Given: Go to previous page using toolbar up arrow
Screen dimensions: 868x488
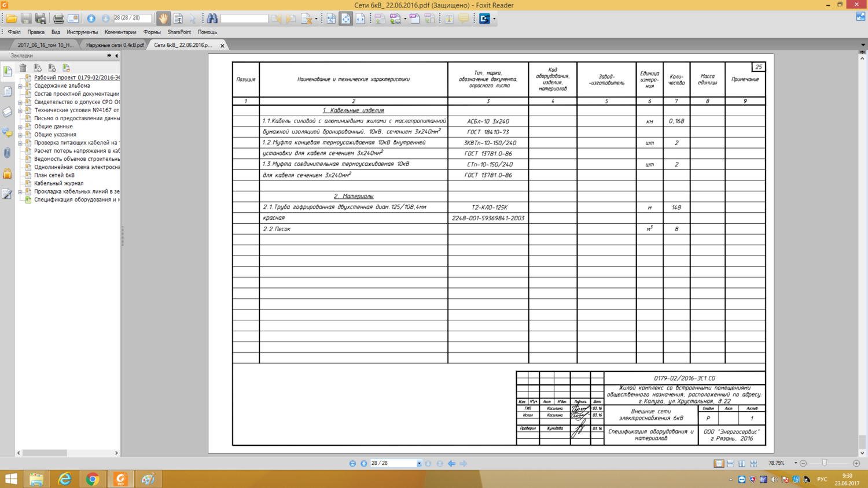Looking at the screenshot, I should (x=91, y=19).
